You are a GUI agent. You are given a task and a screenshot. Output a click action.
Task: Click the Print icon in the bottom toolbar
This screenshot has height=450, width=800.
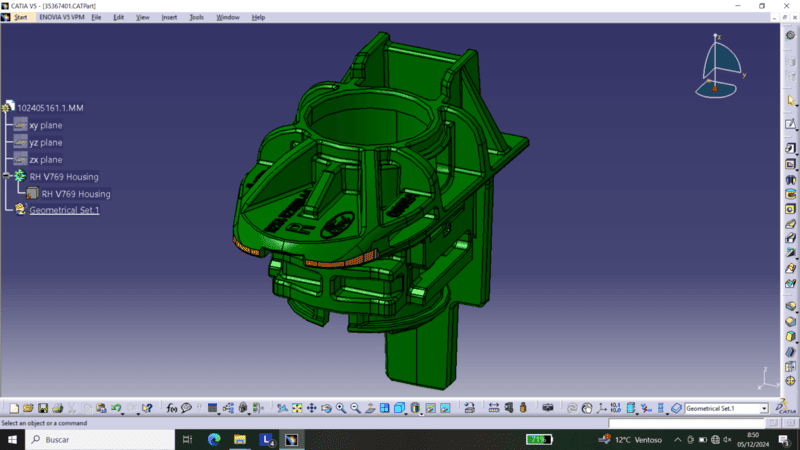[58, 408]
